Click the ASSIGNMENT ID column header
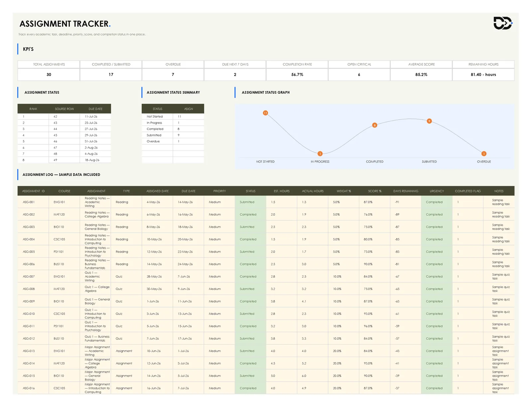This screenshot has width=532, height=411. pos(33,191)
